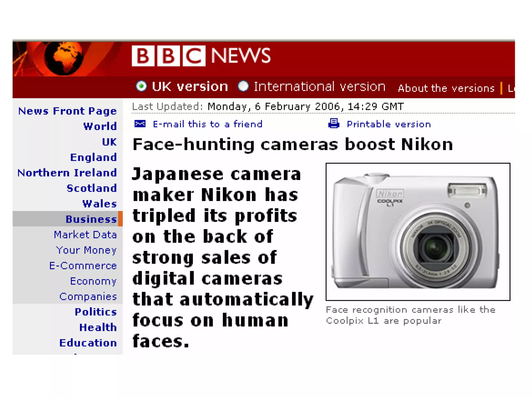Open Market Data subsection
This screenshot has height=398, width=532.
[85, 235]
